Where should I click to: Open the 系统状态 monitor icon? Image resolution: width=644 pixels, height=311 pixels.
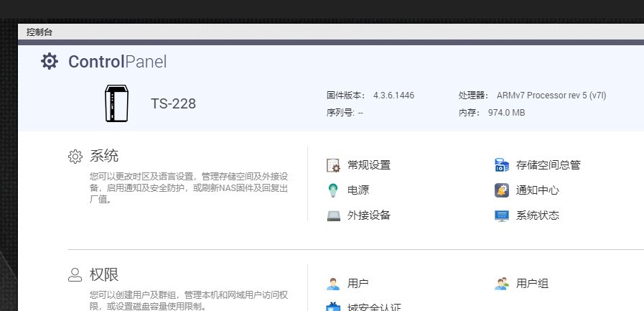pos(502,215)
